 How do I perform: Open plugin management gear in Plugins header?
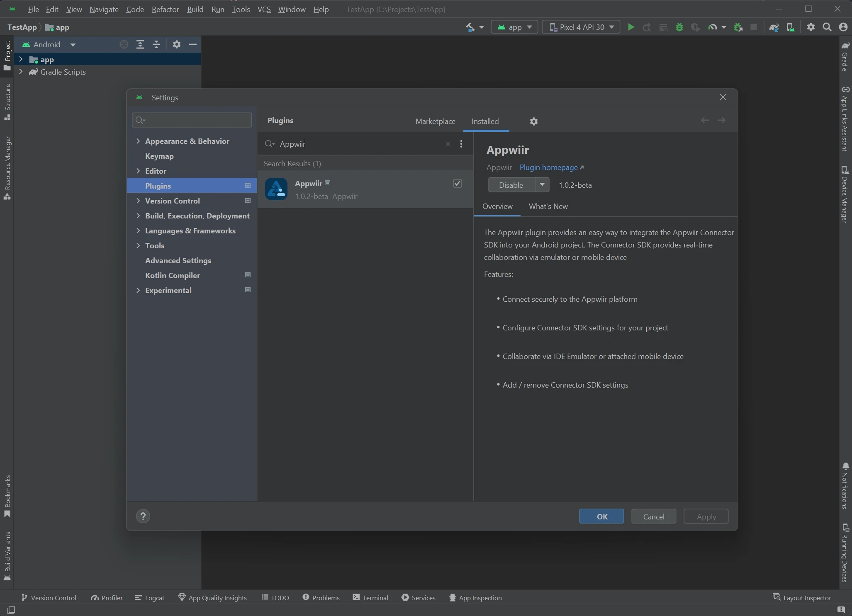534,121
